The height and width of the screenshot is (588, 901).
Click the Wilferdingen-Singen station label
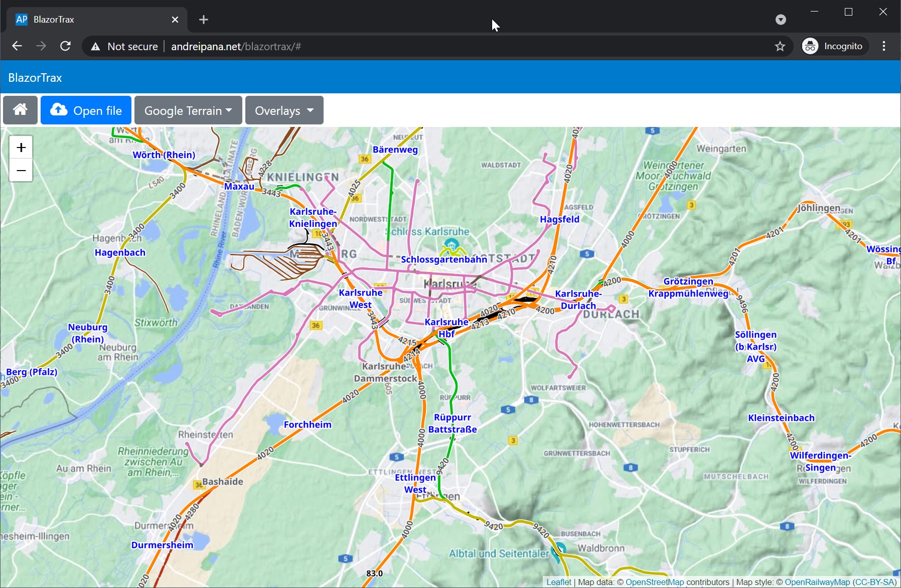click(x=820, y=462)
